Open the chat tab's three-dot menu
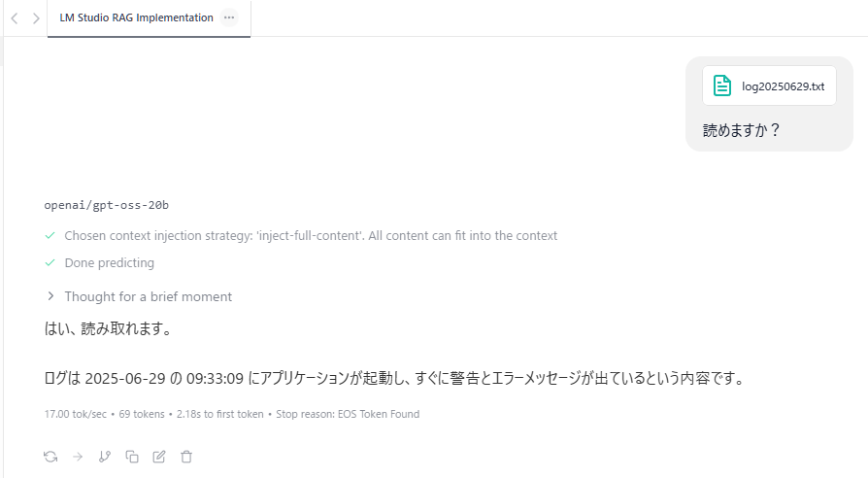This screenshot has width=868, height=478. point(229,17)
